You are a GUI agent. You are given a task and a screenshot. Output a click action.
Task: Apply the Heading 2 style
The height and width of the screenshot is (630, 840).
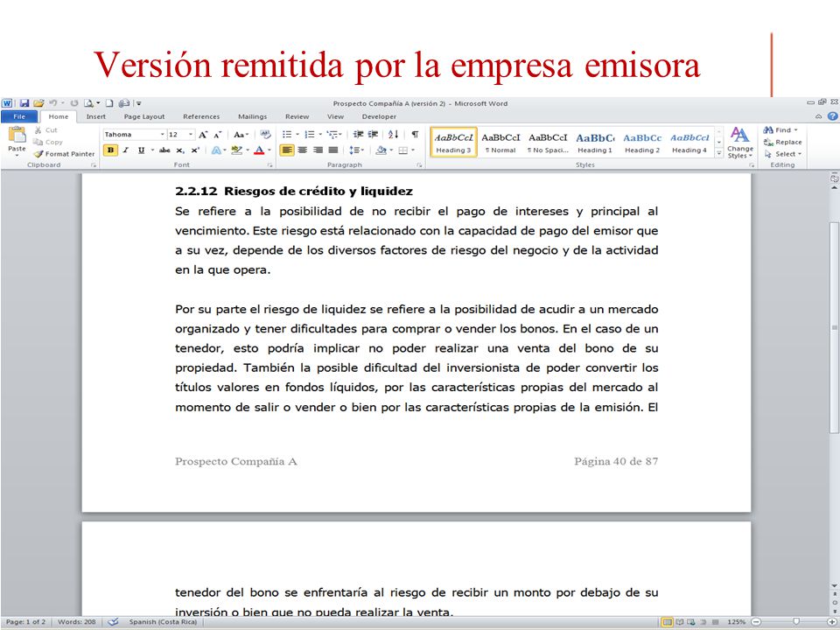click(641, 143)
